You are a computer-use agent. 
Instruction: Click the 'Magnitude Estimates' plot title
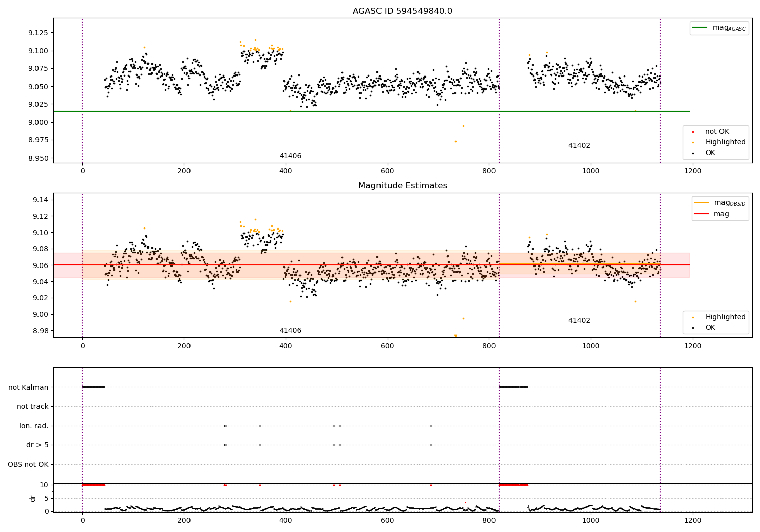point(402,186)
